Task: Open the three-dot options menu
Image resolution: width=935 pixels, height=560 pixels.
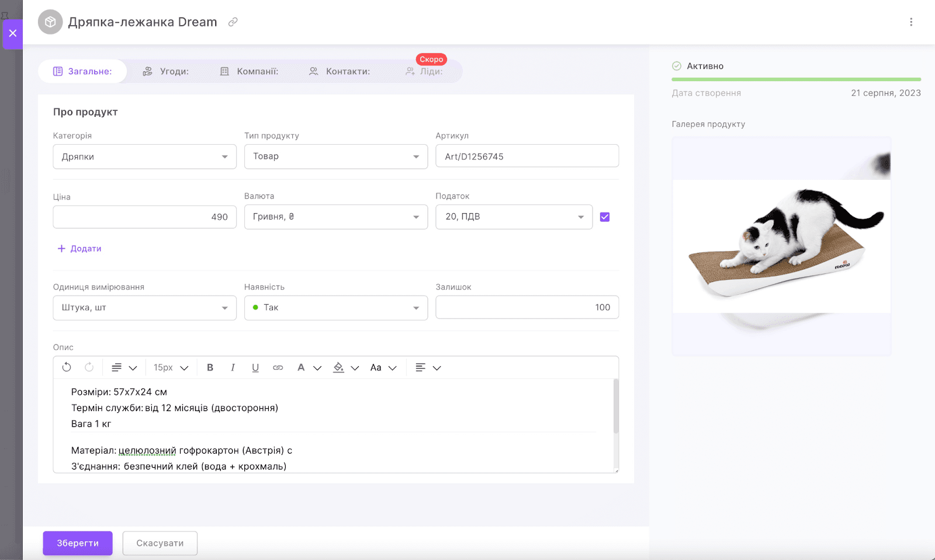Action: pyautogui.click(x=910, y=22)
